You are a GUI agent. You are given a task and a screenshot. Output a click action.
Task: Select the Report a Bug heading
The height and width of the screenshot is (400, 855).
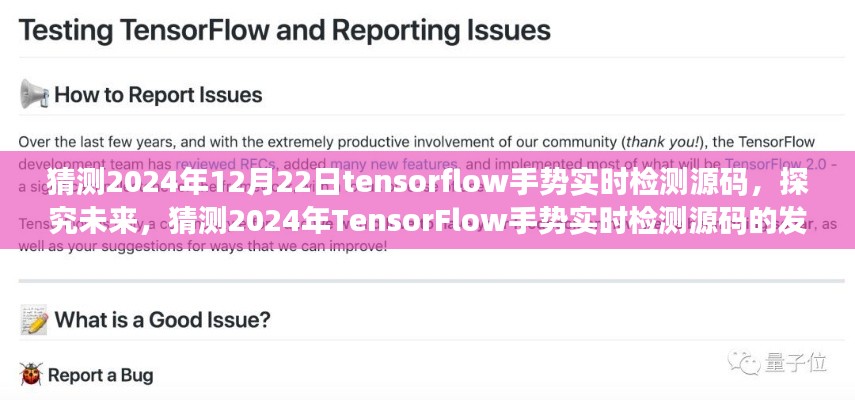[101, 376]
